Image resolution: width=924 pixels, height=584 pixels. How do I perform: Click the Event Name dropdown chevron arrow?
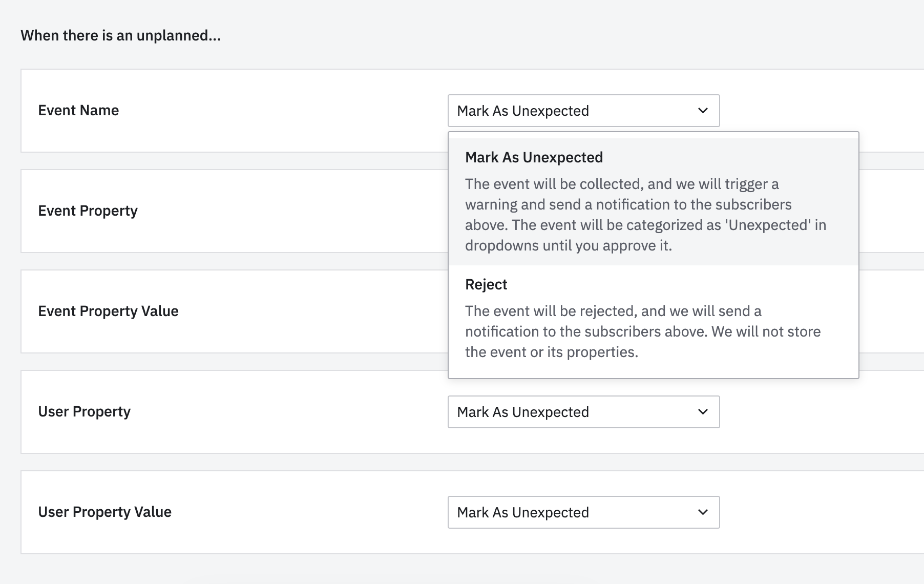click(x=703, y=111)
